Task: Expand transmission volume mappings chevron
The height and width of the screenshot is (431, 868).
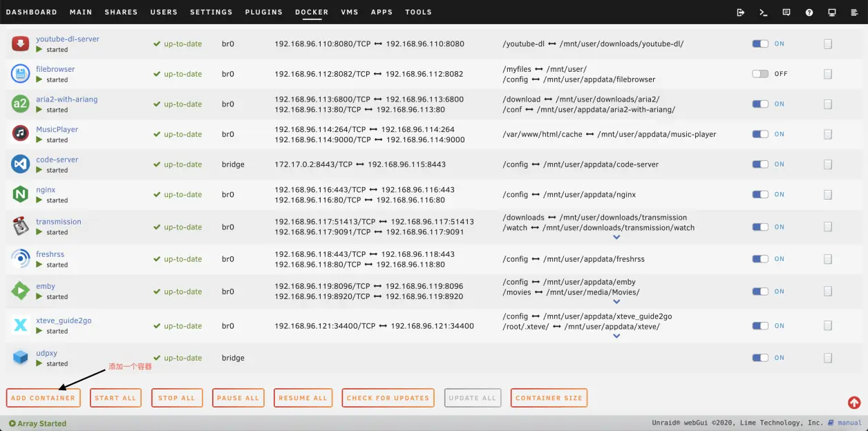Action: [616, 237]
